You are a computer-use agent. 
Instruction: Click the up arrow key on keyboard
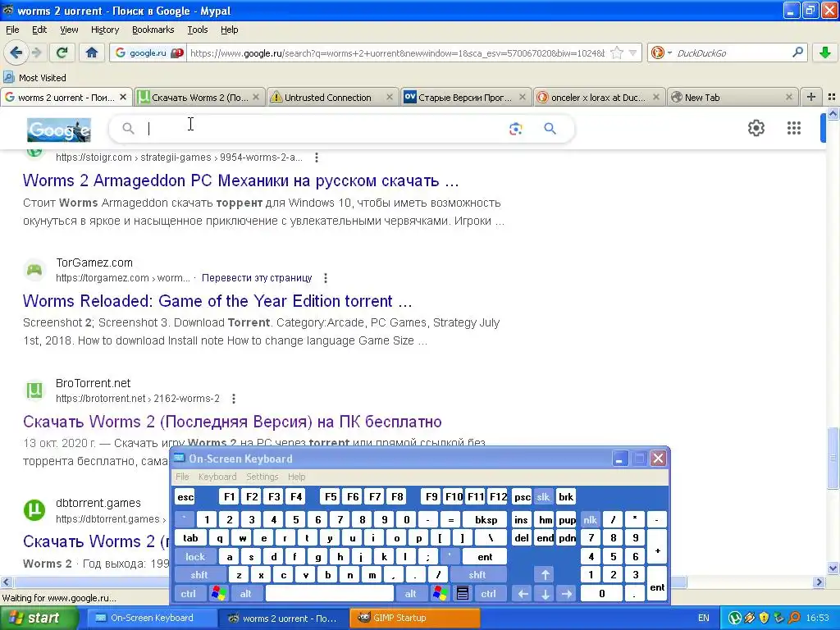point(546,575)
